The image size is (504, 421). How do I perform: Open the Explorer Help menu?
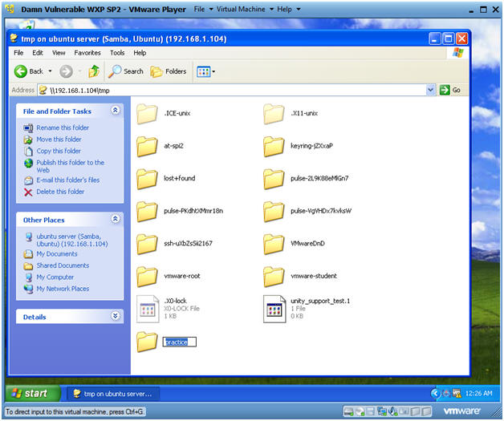click(x=140, y=53)
